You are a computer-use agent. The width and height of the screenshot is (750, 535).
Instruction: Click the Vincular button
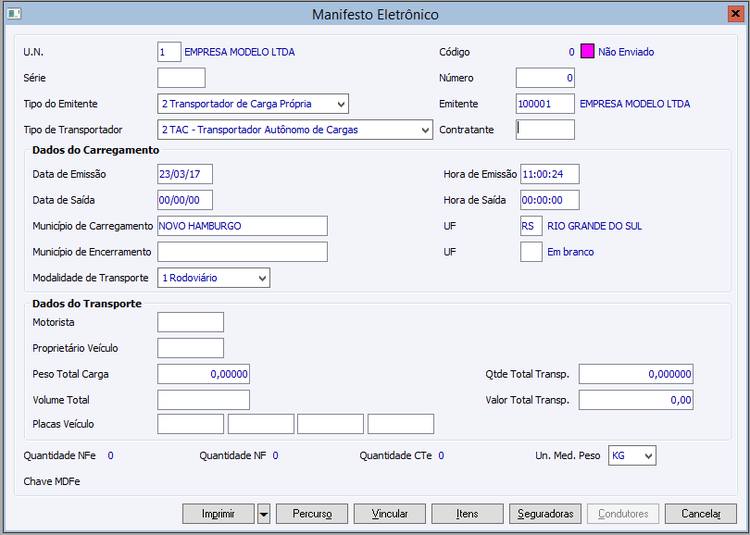(390, 514)
